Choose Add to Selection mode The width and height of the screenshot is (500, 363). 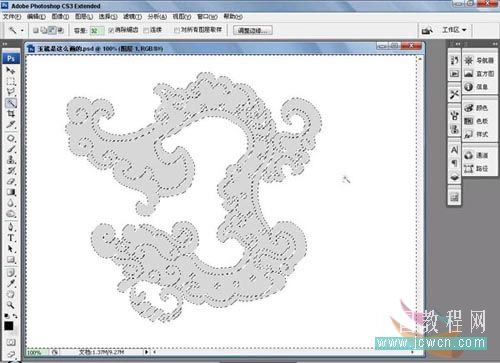(x=44, y=30)
